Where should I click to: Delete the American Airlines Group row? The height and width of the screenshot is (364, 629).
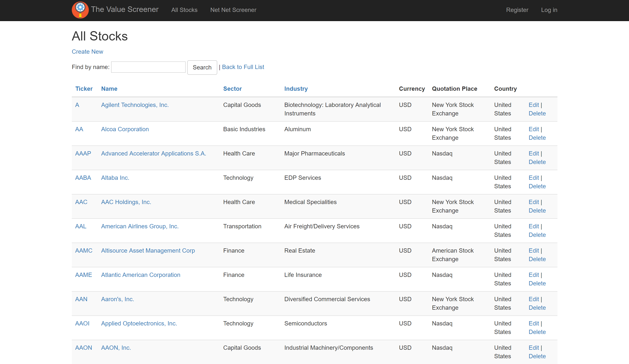(x=537, y=235)
